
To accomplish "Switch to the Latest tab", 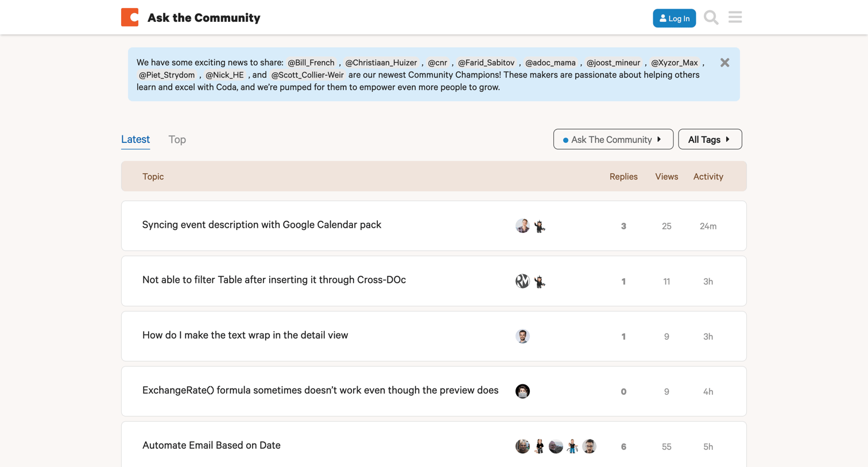I will 135,139.
